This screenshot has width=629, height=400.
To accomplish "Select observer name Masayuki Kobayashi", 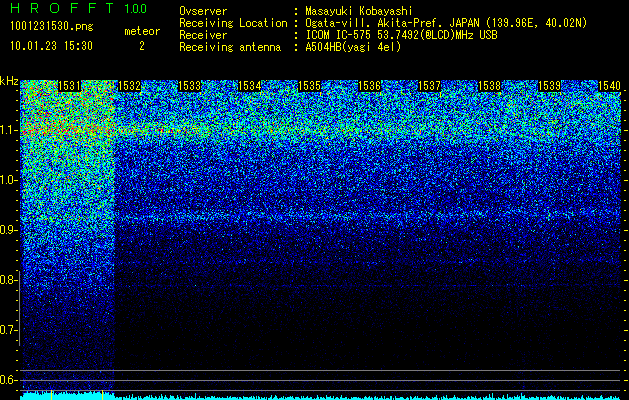I will click(x=359, y=11).
